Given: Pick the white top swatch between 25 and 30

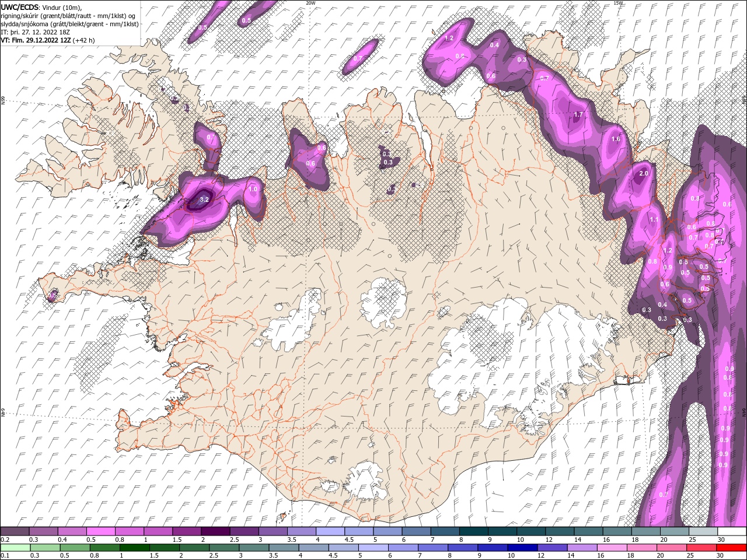Looking at the screenshot, I should coord(703,531).
